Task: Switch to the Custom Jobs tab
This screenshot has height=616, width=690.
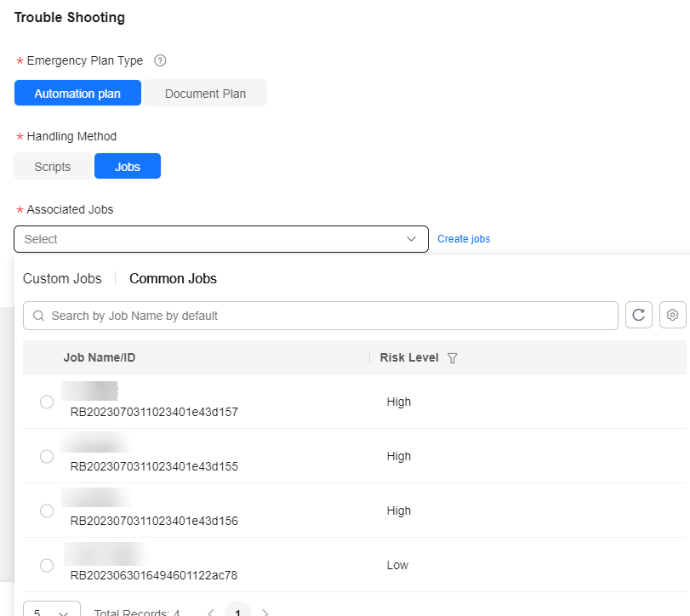Action: point(62,278)
